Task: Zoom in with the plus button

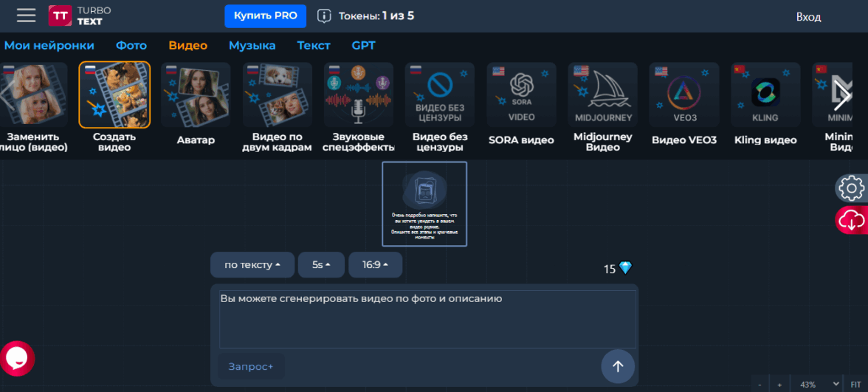Action: (x=779, y=384)
